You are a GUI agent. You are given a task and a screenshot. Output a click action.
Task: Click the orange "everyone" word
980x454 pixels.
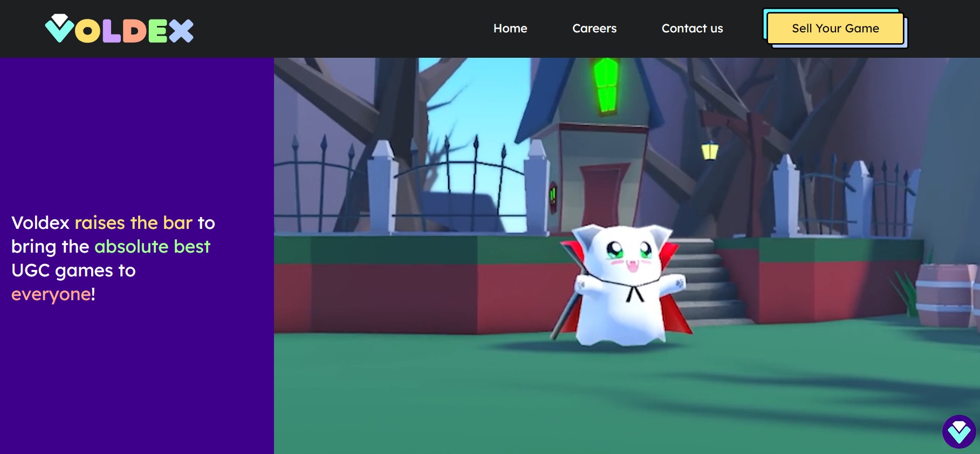click(x=51, y=294)
